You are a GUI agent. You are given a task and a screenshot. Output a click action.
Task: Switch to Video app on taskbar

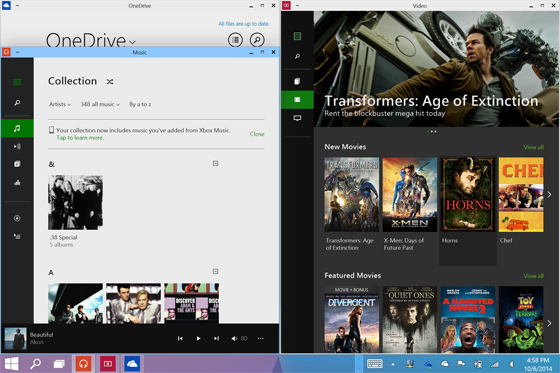[x=108, y=364]
